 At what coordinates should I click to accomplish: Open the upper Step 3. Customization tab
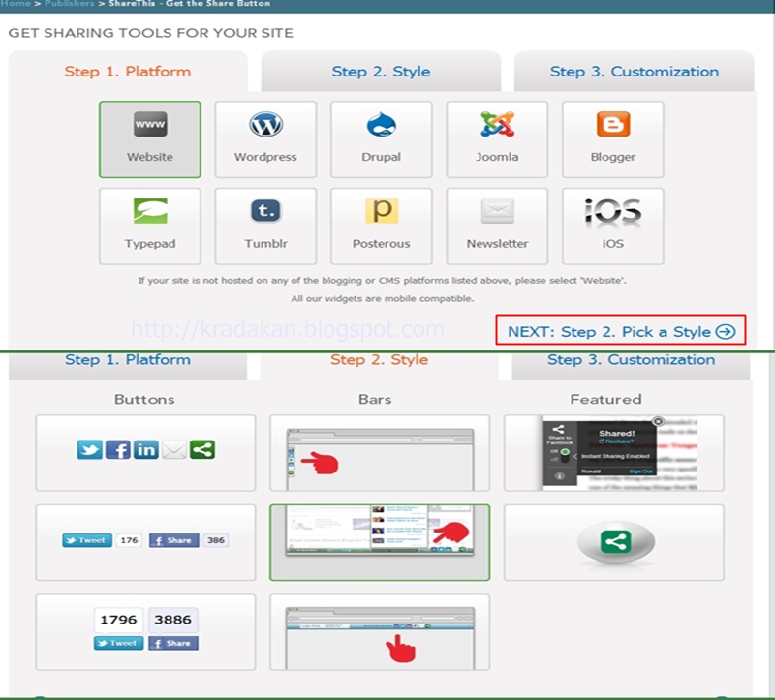[635, 72]
